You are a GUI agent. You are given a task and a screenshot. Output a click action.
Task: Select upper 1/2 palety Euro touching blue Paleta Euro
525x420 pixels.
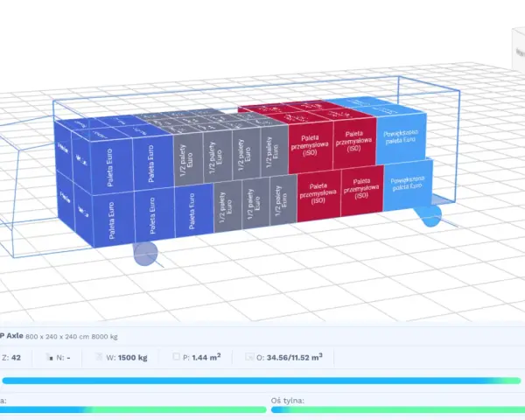[x=188, y=160]
